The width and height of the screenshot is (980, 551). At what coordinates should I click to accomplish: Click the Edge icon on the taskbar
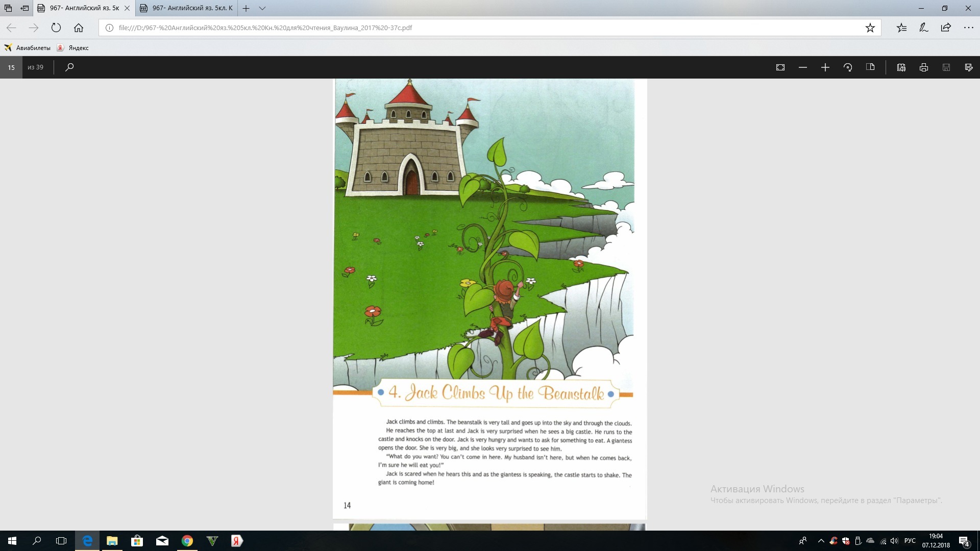pyautogui.click(x=87, y=541)
